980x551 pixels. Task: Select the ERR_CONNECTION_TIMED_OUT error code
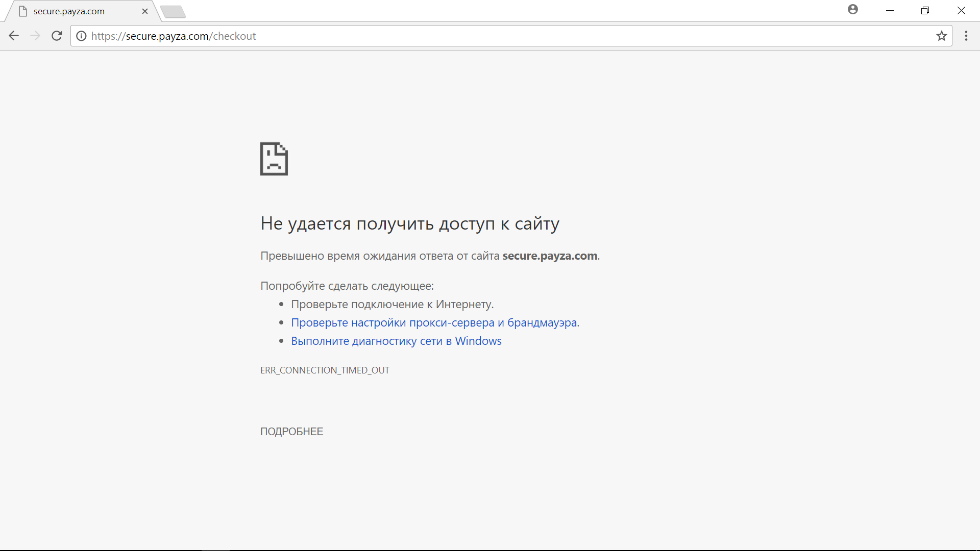(325, 370)
